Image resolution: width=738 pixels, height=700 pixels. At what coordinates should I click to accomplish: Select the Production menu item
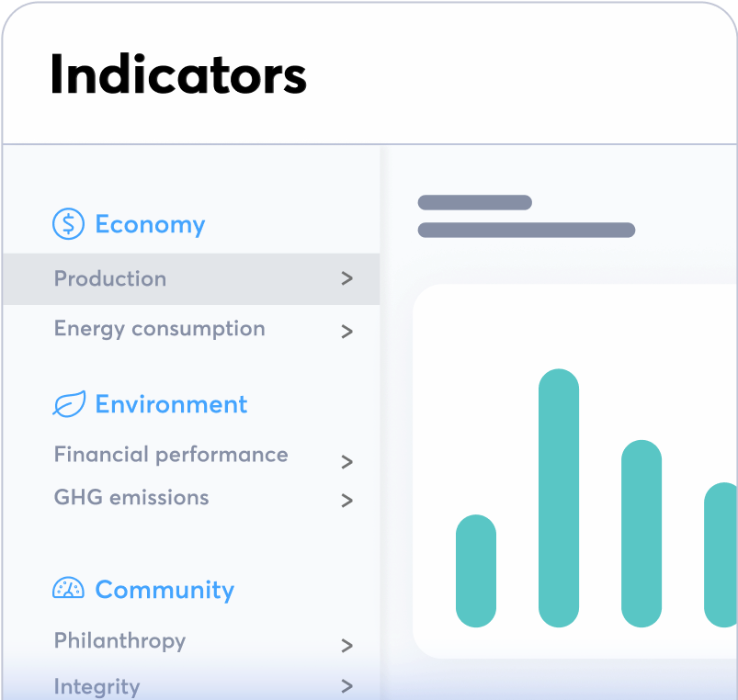110,278
